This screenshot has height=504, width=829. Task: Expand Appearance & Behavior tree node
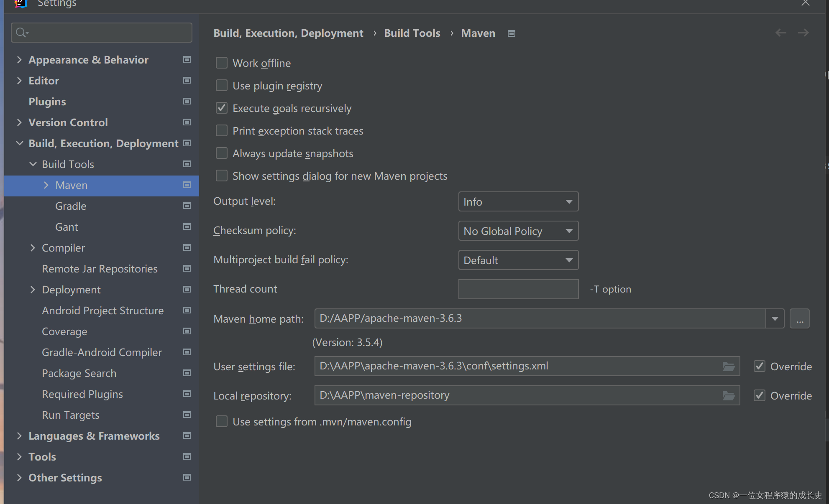[19, 60]
